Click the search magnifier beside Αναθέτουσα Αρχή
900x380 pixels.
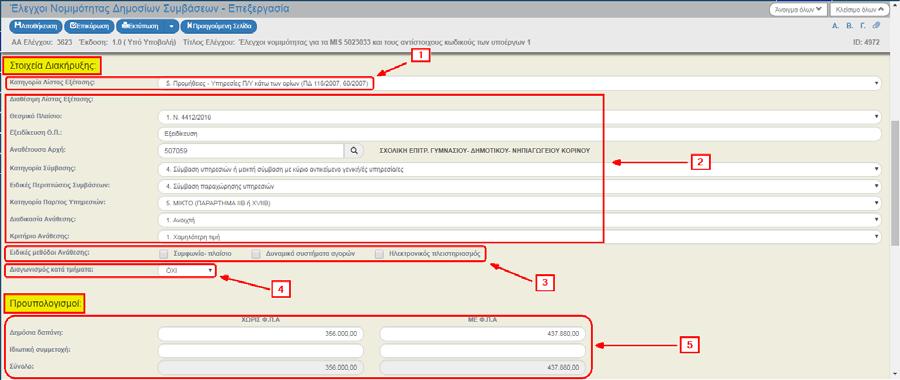point(354,150)
